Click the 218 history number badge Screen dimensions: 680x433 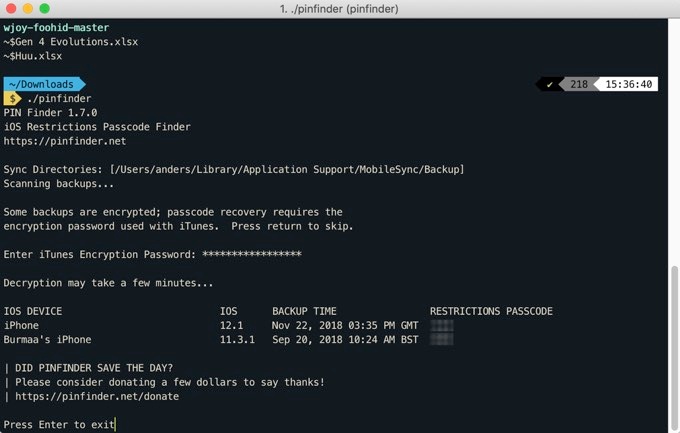click(579, 85)
